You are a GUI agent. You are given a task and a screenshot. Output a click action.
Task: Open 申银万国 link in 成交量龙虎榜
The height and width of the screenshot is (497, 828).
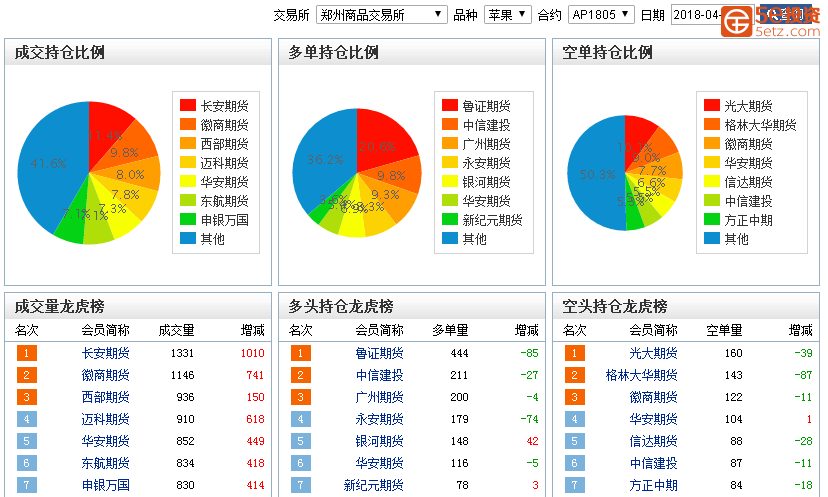click(105, 485)
